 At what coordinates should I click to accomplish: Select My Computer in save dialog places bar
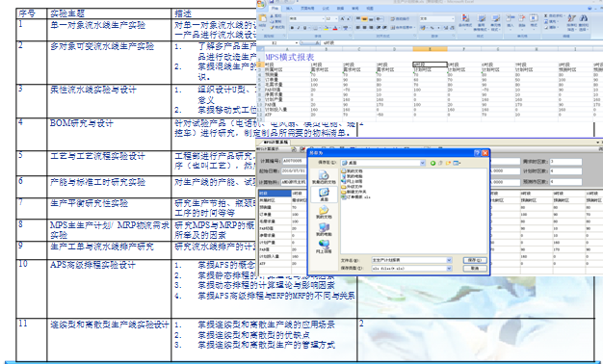[x=324, y=228]
